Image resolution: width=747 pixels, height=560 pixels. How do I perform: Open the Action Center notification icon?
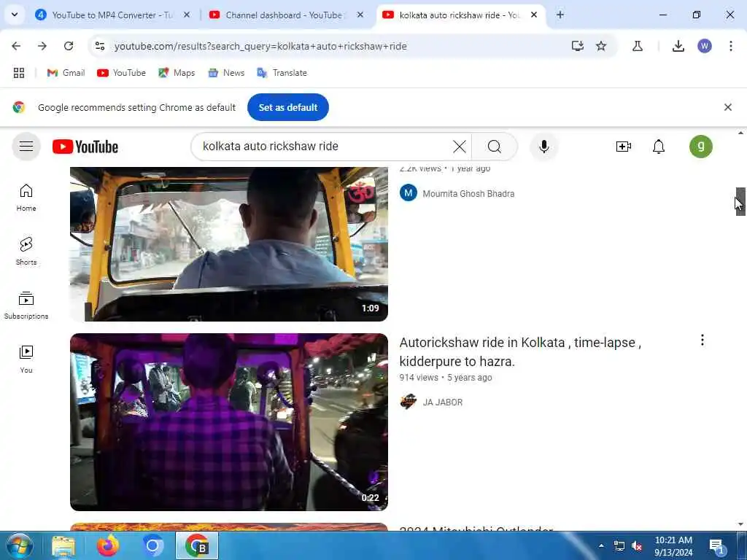pyautogui.click(x=716, y=545)
